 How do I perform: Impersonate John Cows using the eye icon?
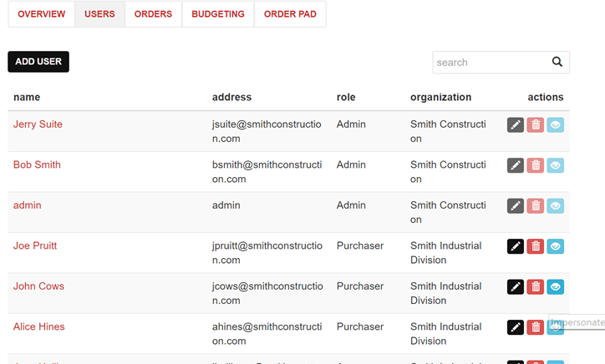tap(556, 287)
